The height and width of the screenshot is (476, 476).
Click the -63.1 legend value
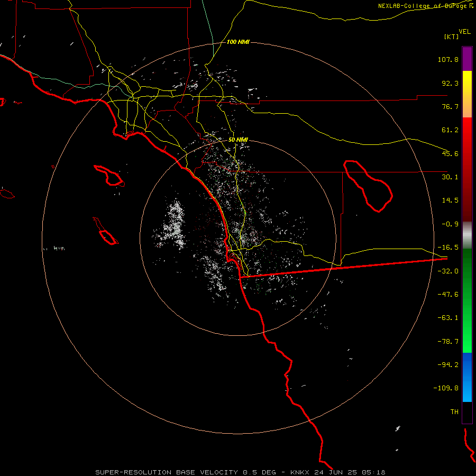point(448,318)
